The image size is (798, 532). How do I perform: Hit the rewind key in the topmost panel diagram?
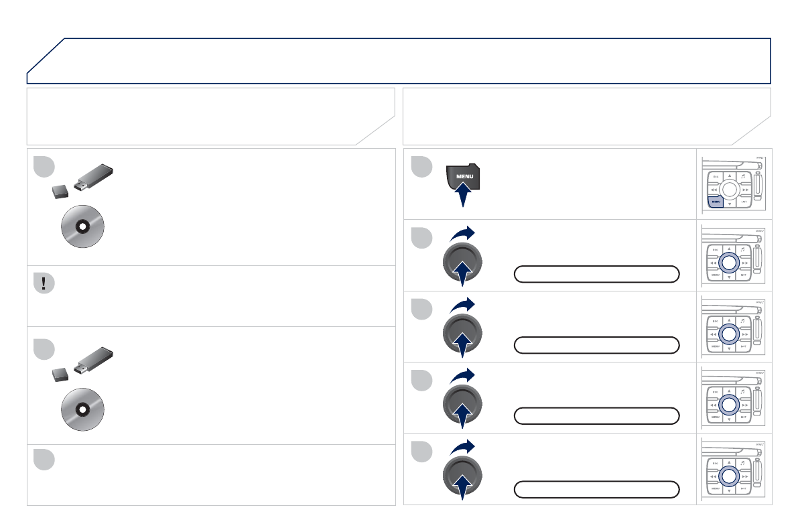click(714, 189)
